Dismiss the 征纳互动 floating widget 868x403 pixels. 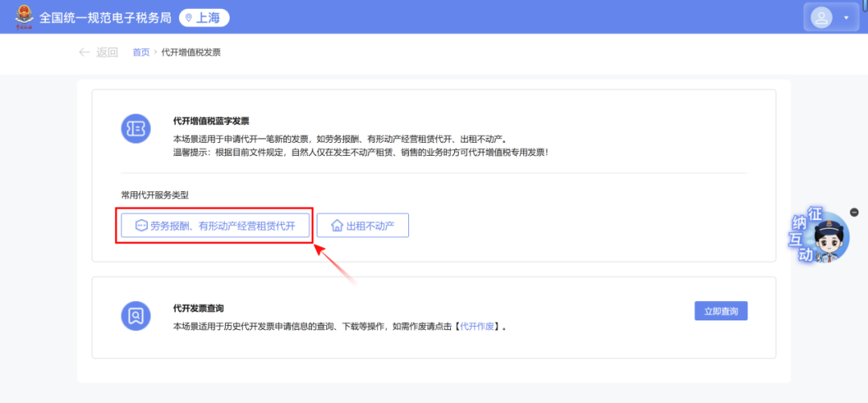pyautogui.click(x=854, y=212)
